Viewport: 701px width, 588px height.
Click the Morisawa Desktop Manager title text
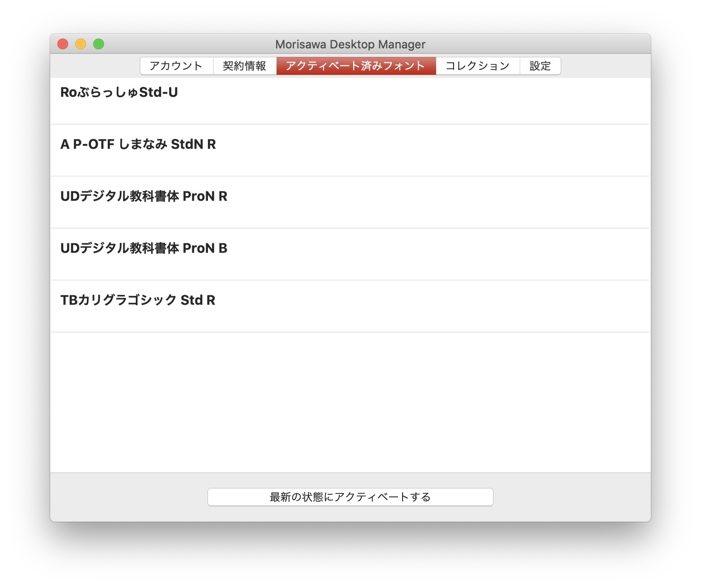tap(350, 44)
